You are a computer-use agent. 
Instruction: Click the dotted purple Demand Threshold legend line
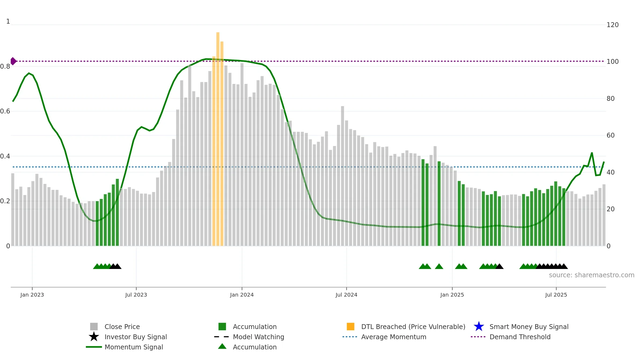coord(478,337)
